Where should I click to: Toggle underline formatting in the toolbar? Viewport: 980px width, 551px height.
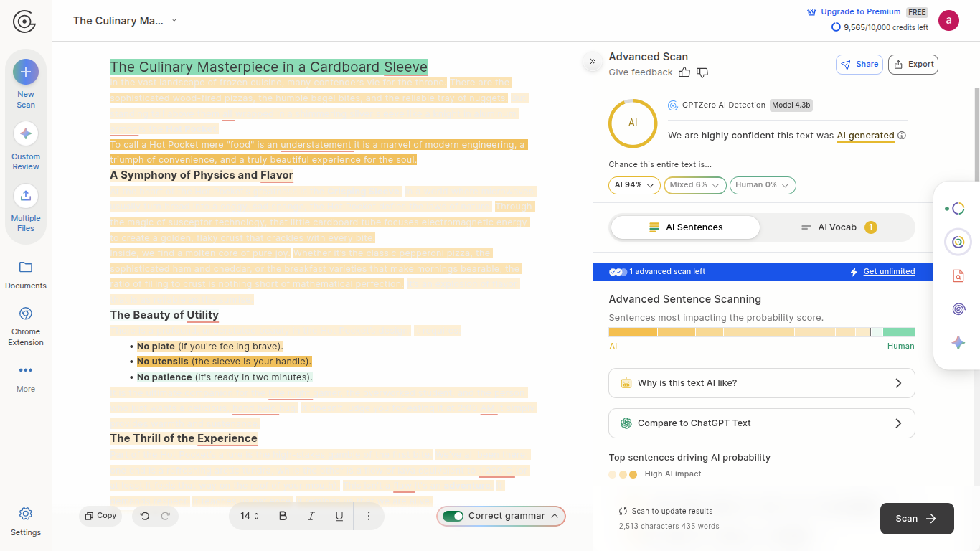coord(339,516)
